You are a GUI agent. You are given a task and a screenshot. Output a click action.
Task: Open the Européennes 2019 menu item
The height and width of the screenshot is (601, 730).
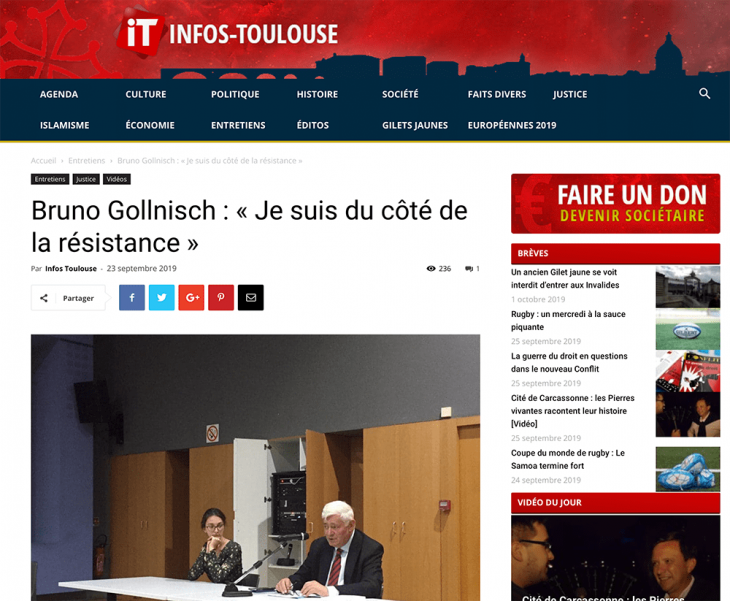point(512,125)
